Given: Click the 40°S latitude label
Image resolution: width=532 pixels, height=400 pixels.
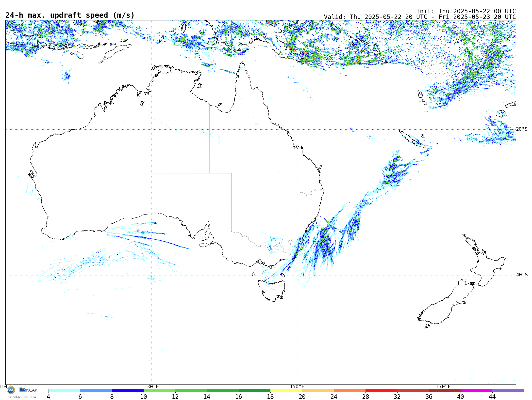Looking at the screenshot, I should [x=522, y=275].
